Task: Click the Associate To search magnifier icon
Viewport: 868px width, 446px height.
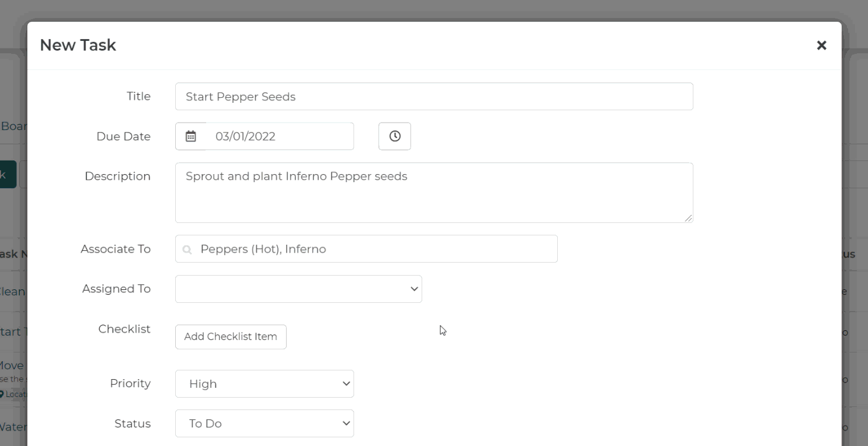Action: point(187,250)
